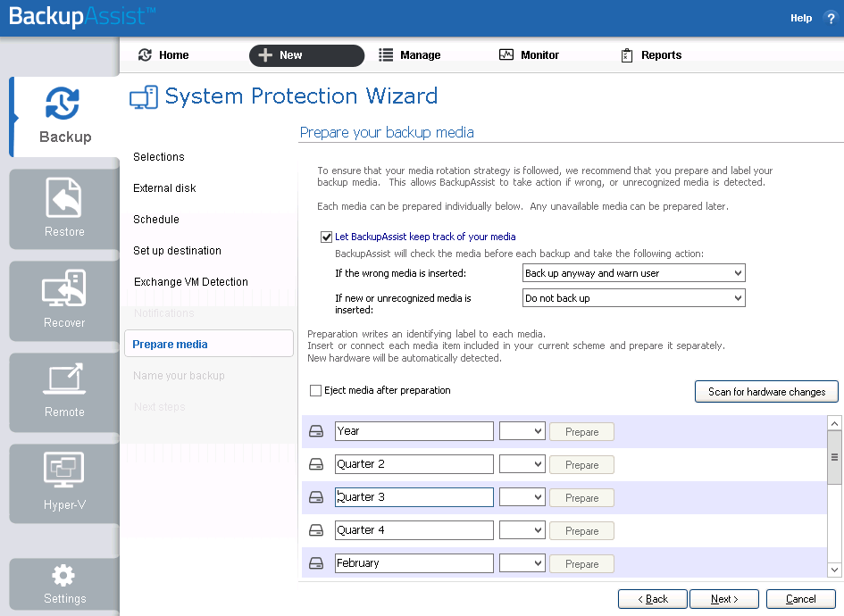844x616 pixels.
Task: Click Prepare for February media
Action: pyautogui.click(x=581, y=564)
